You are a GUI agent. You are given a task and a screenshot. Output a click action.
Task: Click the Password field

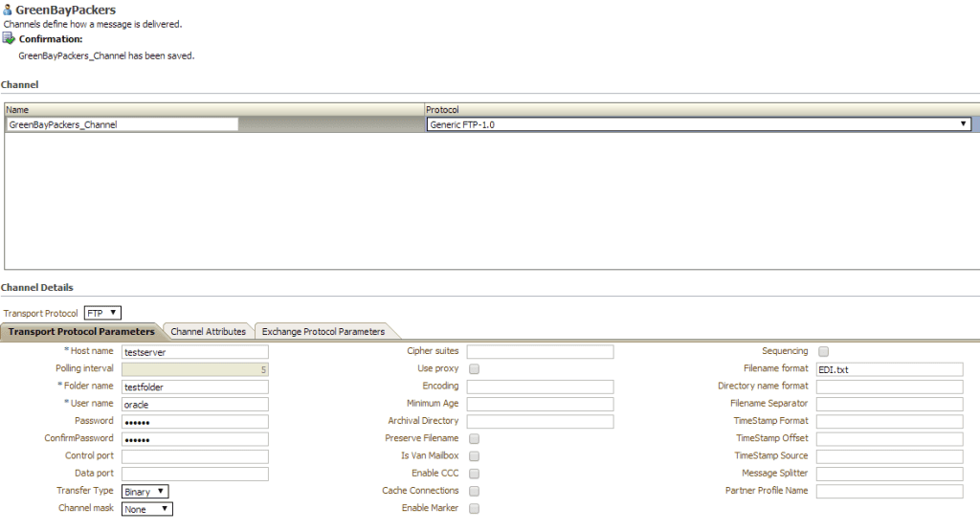tap(195, 422)
